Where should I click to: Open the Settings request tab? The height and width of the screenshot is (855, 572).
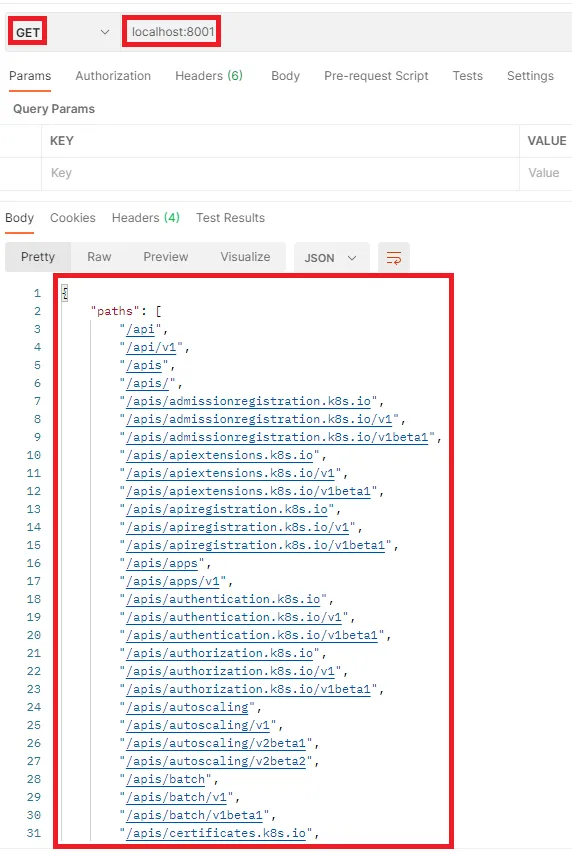tap(530, 76)
